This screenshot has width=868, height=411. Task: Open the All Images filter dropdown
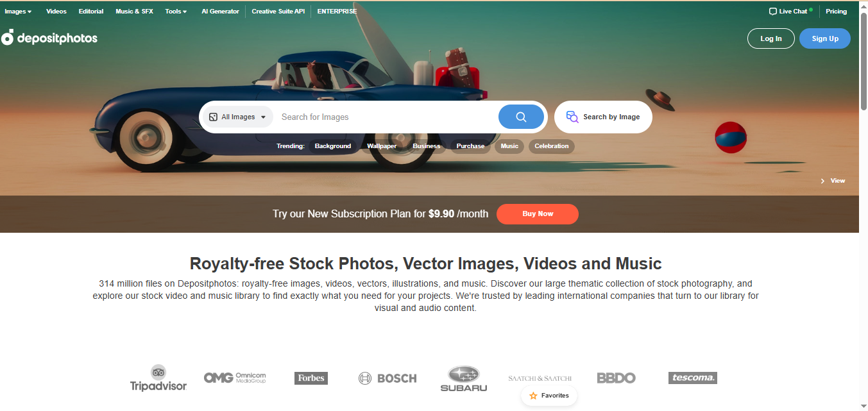238,117
